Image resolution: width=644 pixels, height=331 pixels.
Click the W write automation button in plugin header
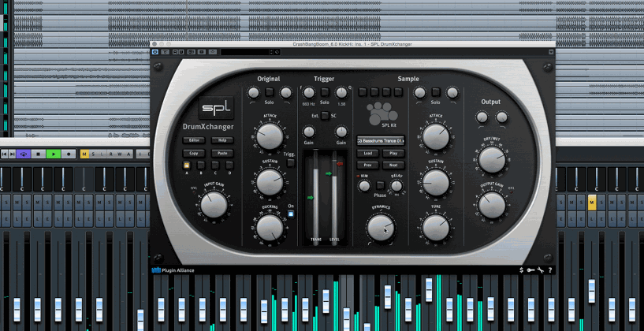pyautogui.click(x=181, y=52)
